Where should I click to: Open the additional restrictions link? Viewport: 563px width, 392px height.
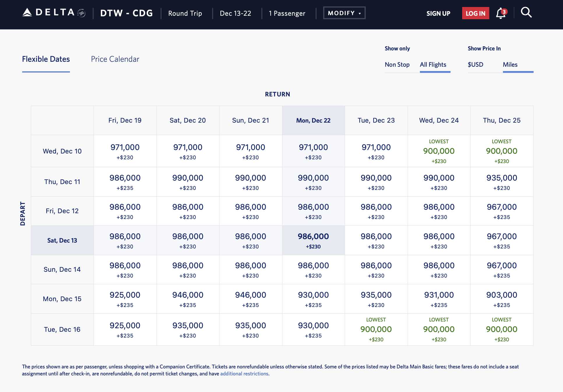point(244,374)
